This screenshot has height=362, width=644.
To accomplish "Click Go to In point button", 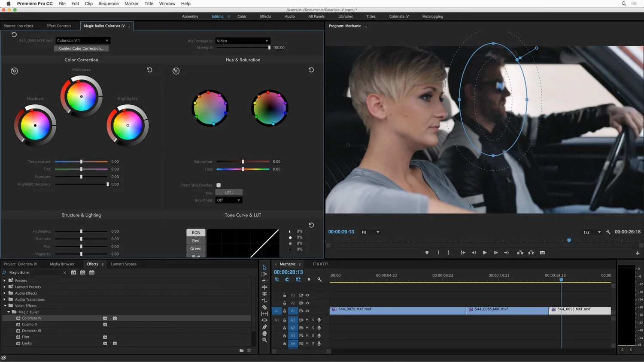I will [x=463, y=253].
